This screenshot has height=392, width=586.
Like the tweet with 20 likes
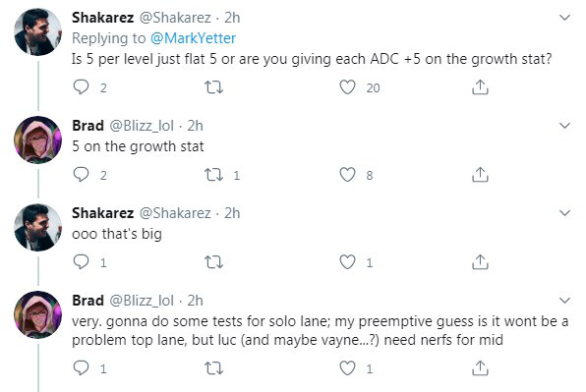[347, 87]
